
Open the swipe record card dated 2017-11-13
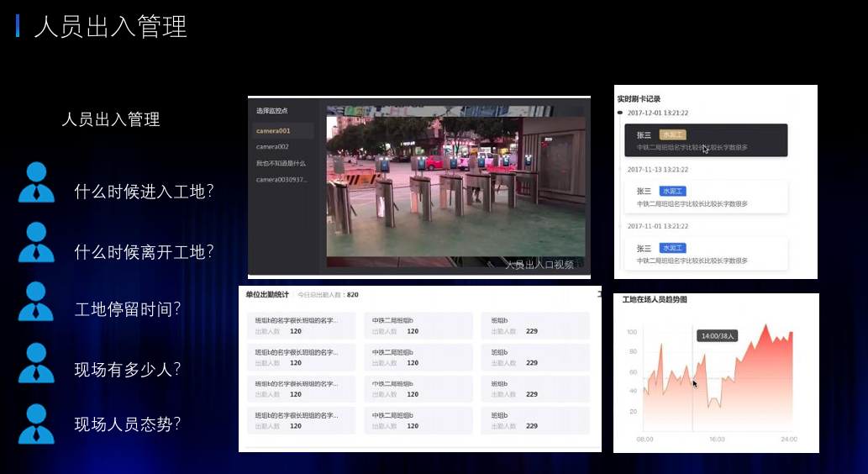(x=706, y=197)
